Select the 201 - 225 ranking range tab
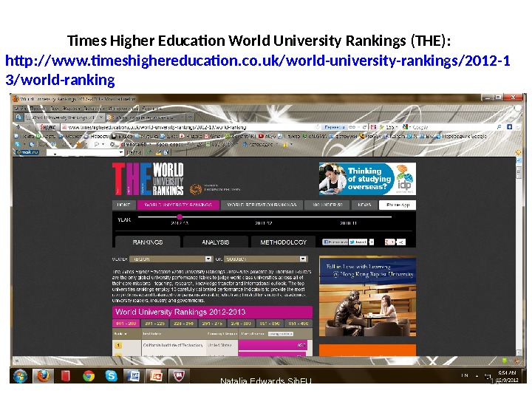 point(154,324)
